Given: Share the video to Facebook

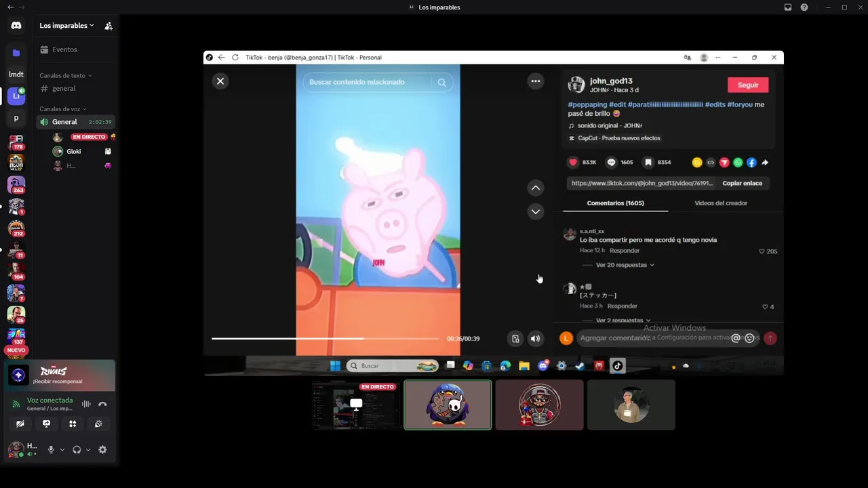Looking at the screenshot, I should point(751,163).
